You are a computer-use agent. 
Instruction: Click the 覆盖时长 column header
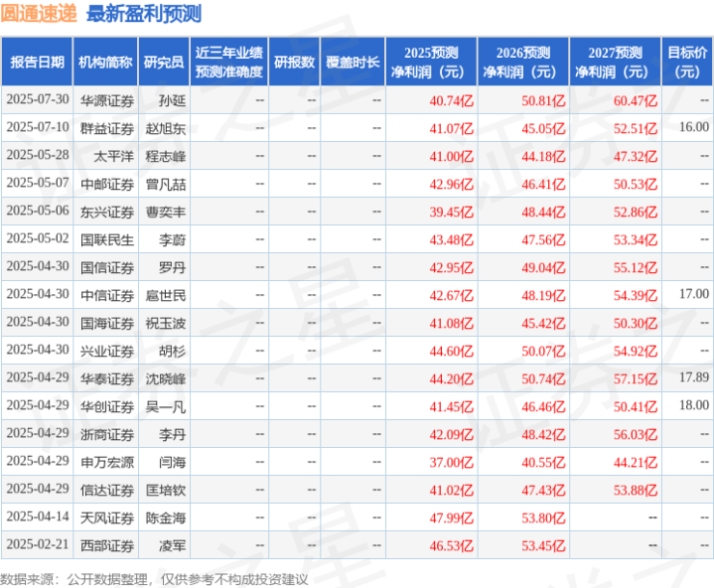353,62
